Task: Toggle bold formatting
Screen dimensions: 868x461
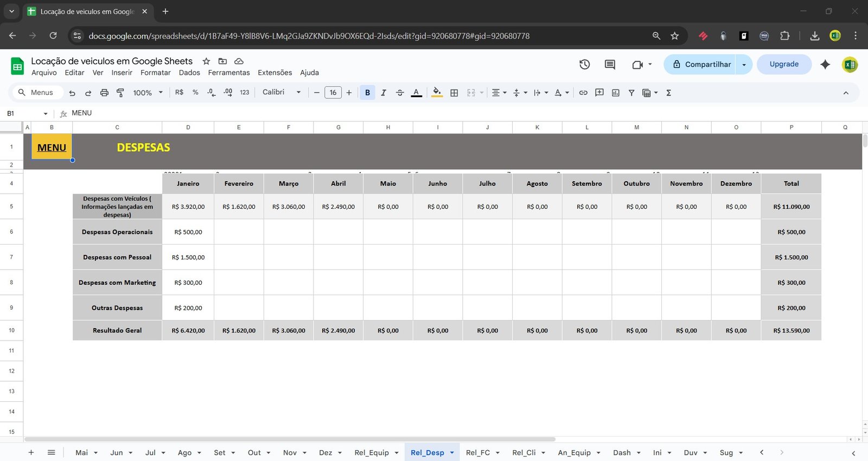Action: pos(367,93)
